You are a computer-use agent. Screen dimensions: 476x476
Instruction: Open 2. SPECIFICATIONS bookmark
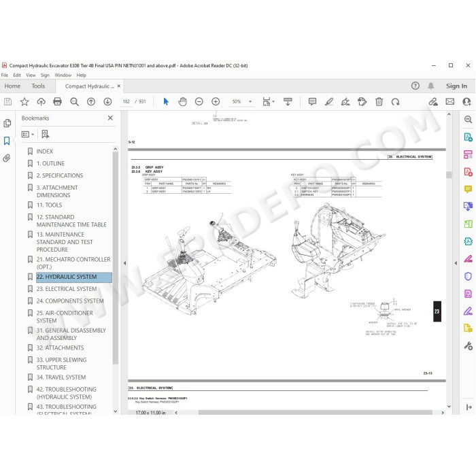click(60, 175)
